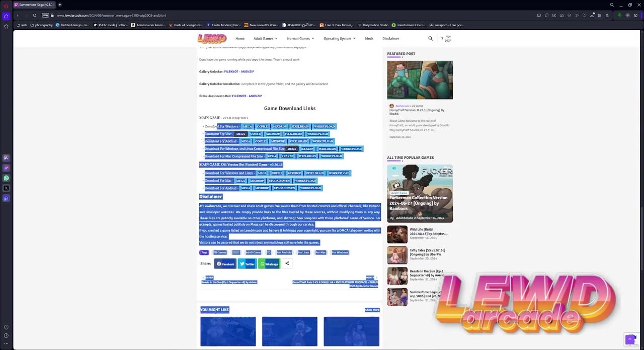This screenshot has height=350, width=644.
Task: Toggle the VPN badge in address bar
Action: (45, 16)
